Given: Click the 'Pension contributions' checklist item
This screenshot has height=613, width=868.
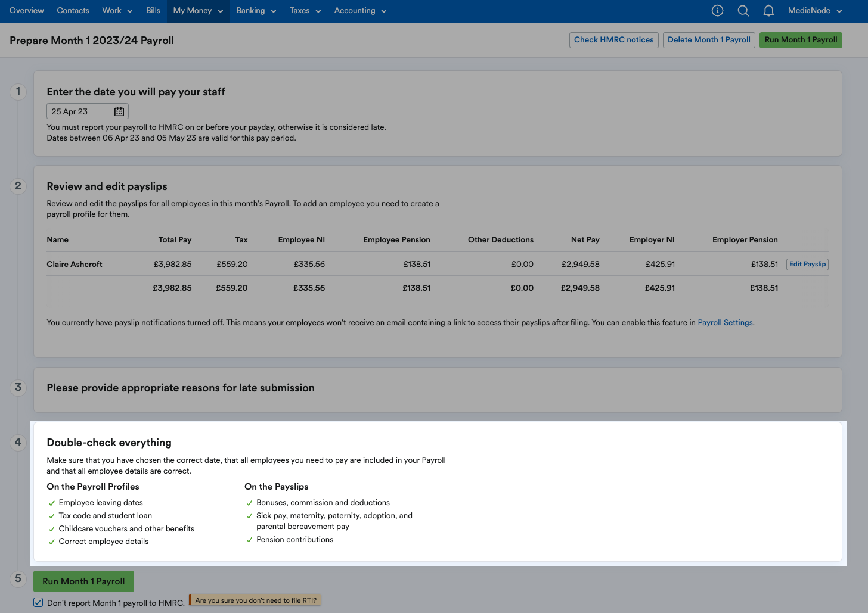Looking at the screenshot, I should pos(294,540).
